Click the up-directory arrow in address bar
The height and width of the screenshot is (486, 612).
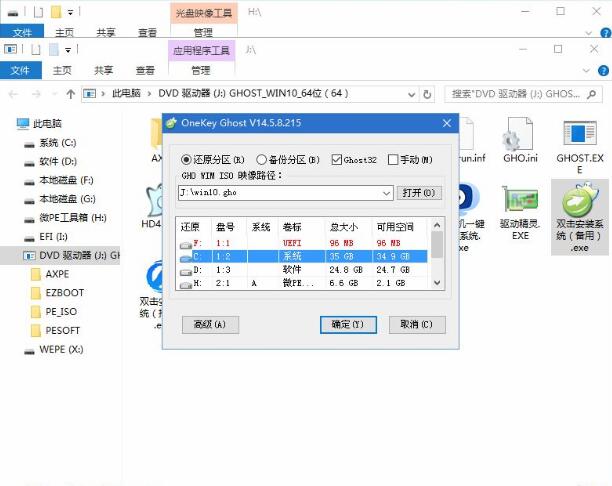pos(70,93)
